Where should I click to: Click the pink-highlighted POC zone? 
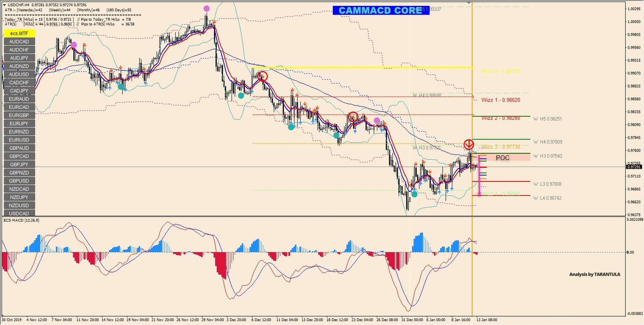(502, 158)
